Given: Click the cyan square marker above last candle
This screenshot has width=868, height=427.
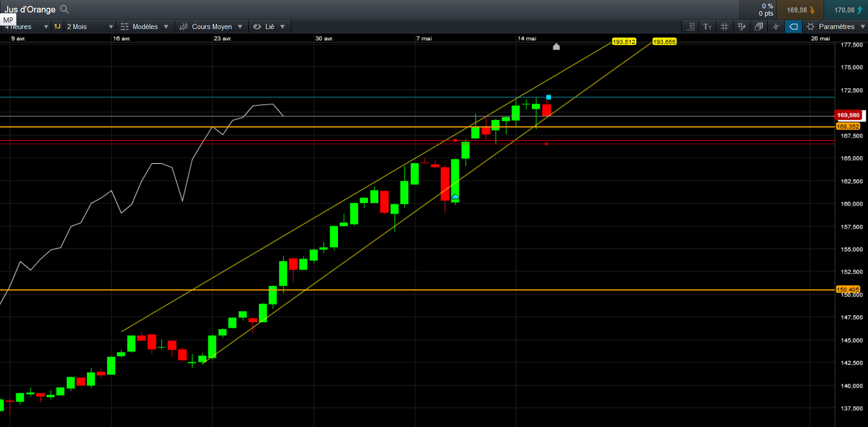Looking at the screenshot, I should click(x=549, y=97).
